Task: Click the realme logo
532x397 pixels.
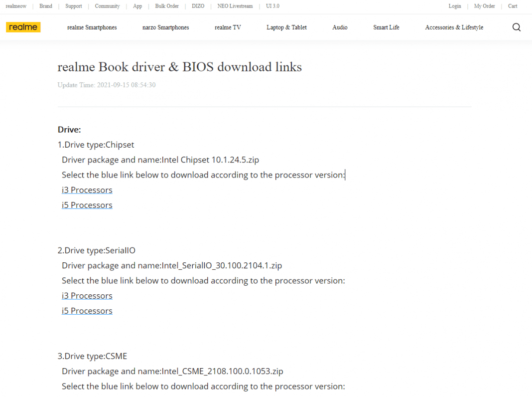Action: click(23, 27)
